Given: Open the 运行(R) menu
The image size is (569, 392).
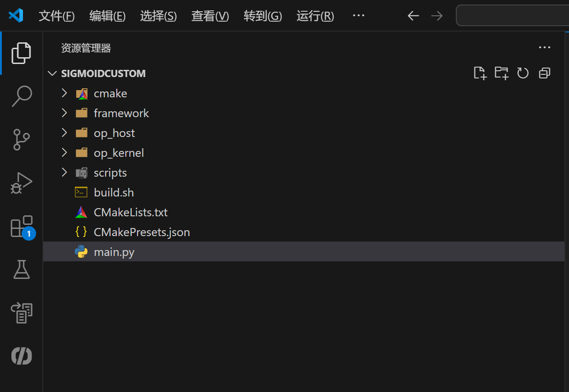Looking at the screenshot, I should coord(315,16).
